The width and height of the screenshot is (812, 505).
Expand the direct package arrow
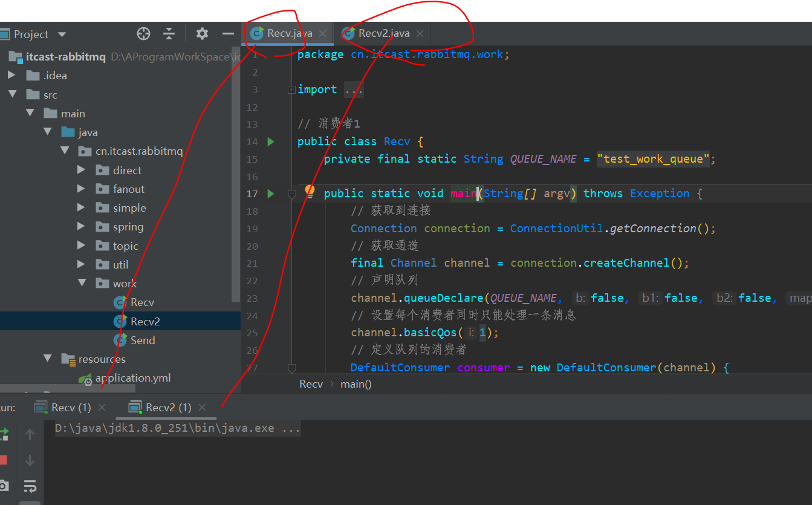tap(82, 170)
